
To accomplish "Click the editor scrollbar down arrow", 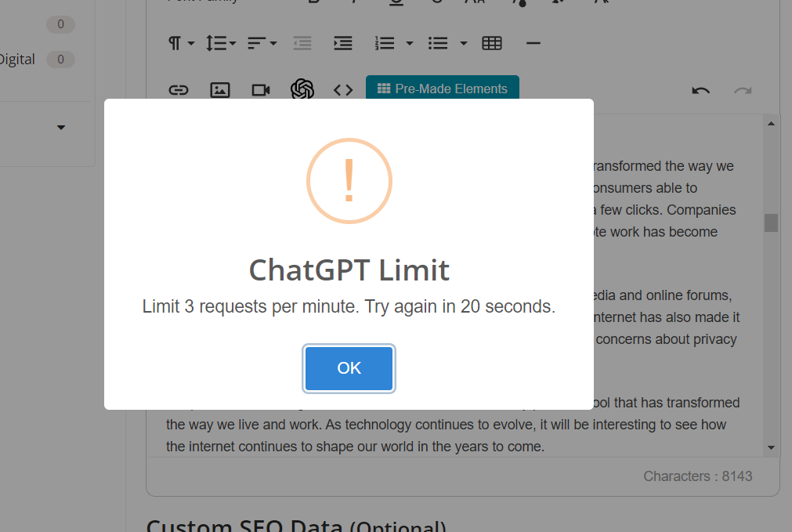I will coord(771,447).
